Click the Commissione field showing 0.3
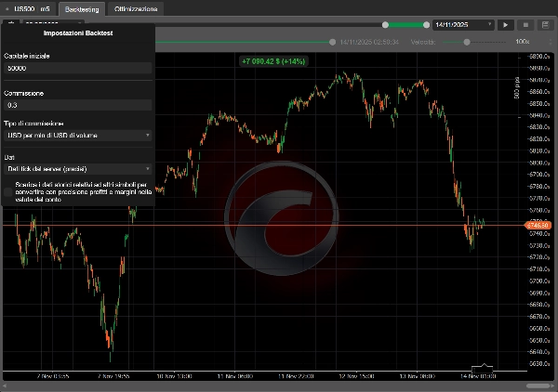This screenshot has height=392, width=558. [78, 105]
